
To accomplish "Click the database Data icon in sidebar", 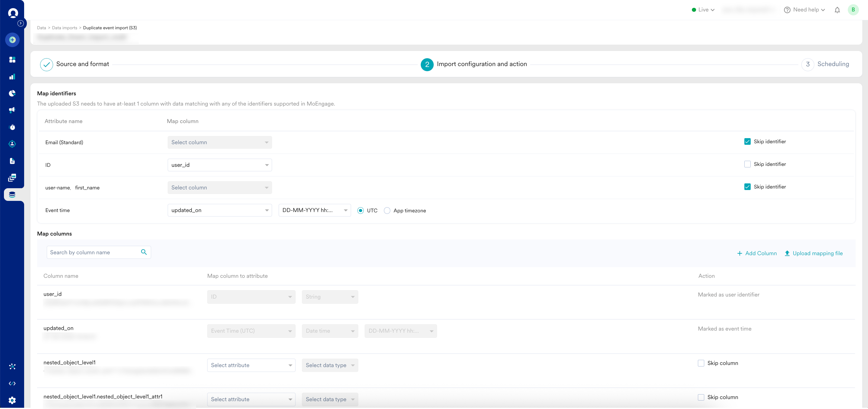I will tap(12, 194).
